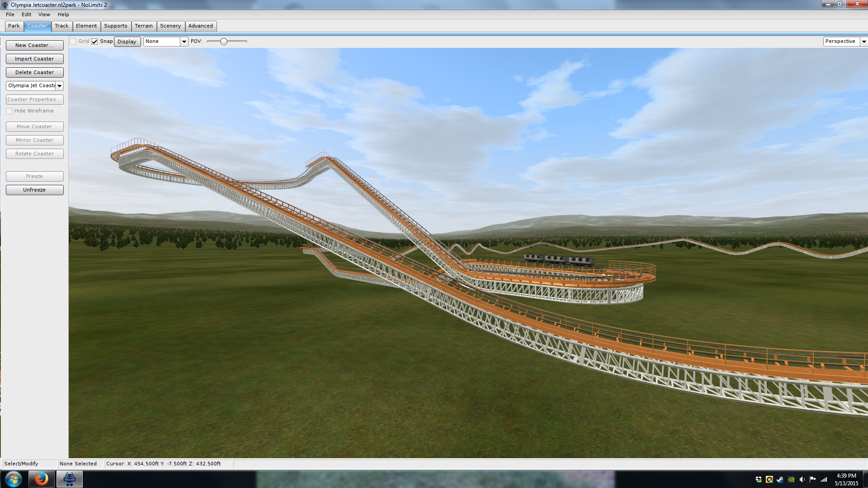868x488 pixels.
Task: Click the New Coaster button
Action: pyautogui.click(x=34, y=45)
